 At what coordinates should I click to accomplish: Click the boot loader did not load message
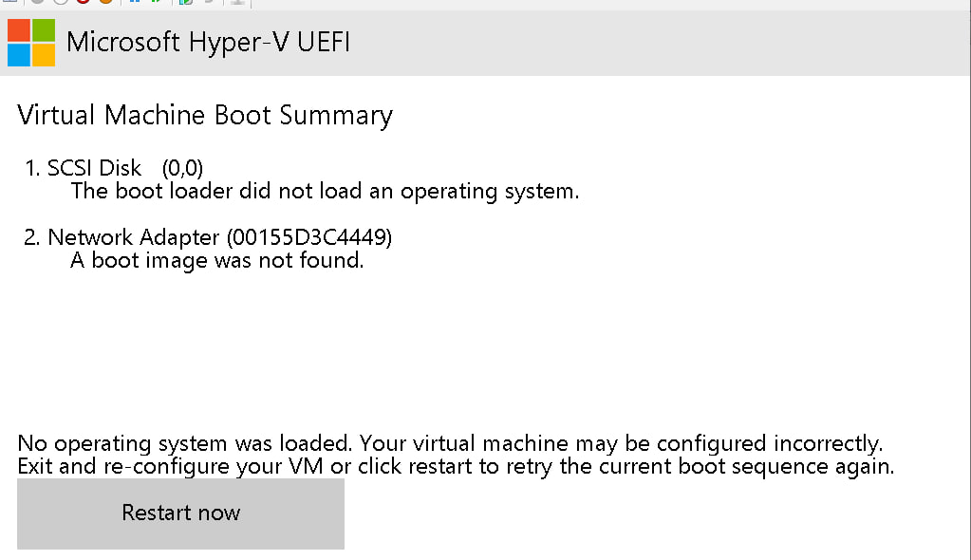pyautogui.click(x=326, y=192)
